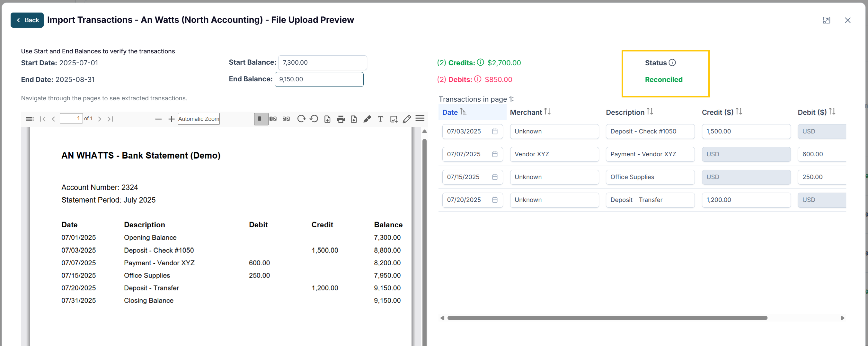Click the Credits info icon
Viewport: 868px width, 346px height.
pyautogui.click(x=480, y=62)
